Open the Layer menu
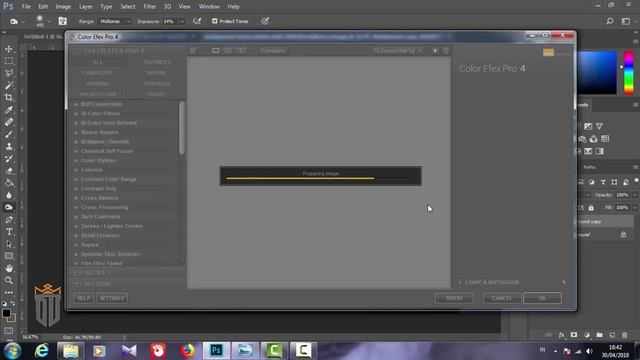This screenshot has width=640, height=360. [85, 7]
